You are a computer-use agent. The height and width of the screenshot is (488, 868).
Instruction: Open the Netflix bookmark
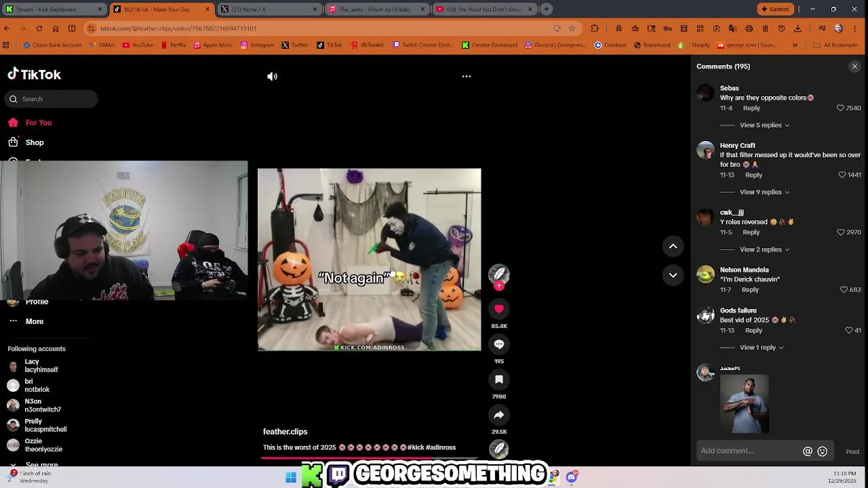[x=173, y=45]
